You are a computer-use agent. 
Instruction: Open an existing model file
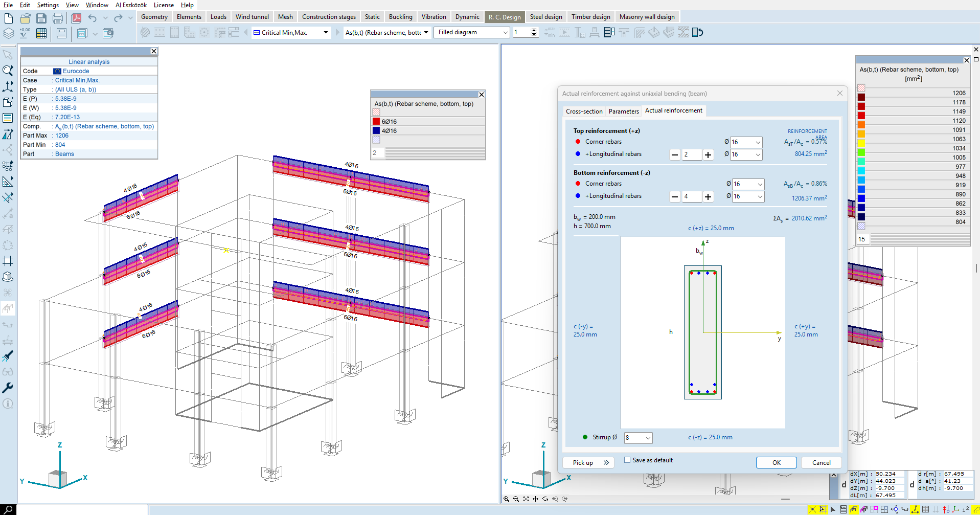[25, 18]
